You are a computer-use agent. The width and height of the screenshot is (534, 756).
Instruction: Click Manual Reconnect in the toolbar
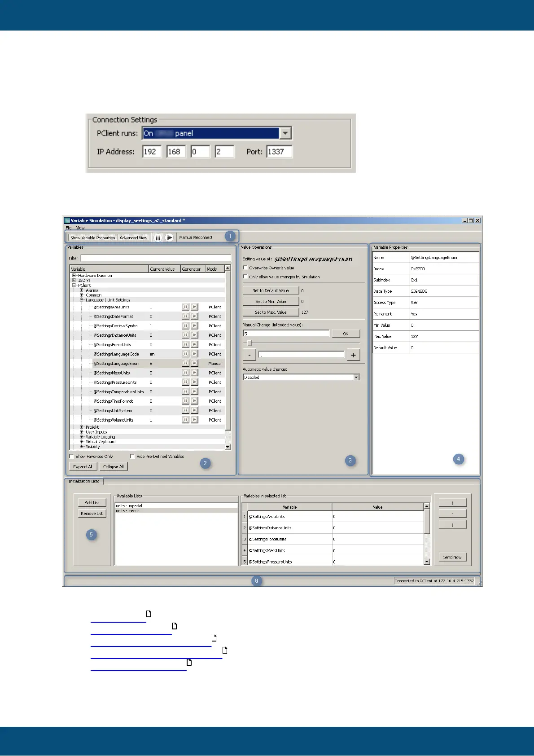pyautogui.click(x=196, y=237)
